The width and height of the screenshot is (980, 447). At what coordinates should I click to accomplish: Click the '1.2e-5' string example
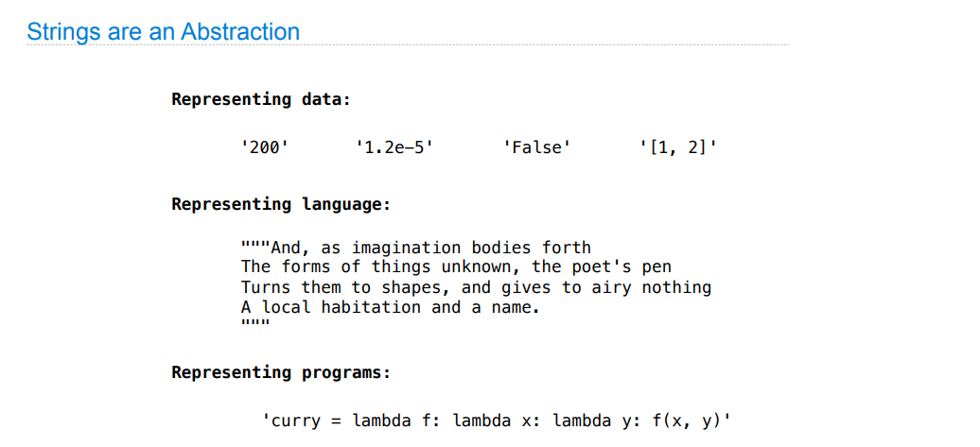click(x=394, y=148)
